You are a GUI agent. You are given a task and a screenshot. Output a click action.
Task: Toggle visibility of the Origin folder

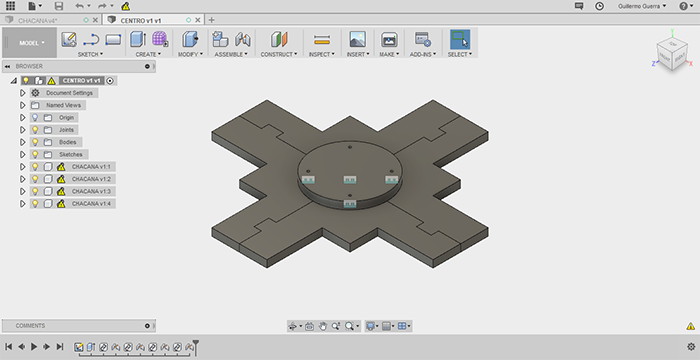[35, 117]
